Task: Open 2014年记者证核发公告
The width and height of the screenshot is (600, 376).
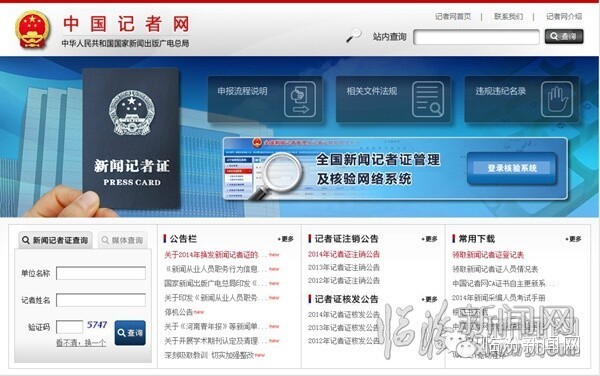Action: pos(344,315)
